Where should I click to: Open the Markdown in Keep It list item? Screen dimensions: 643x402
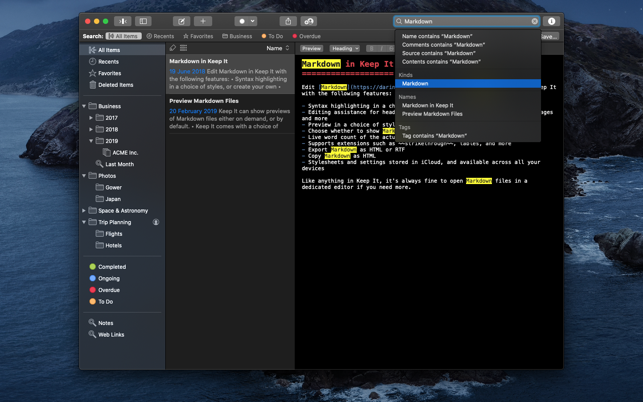click(x=230, y=74)
